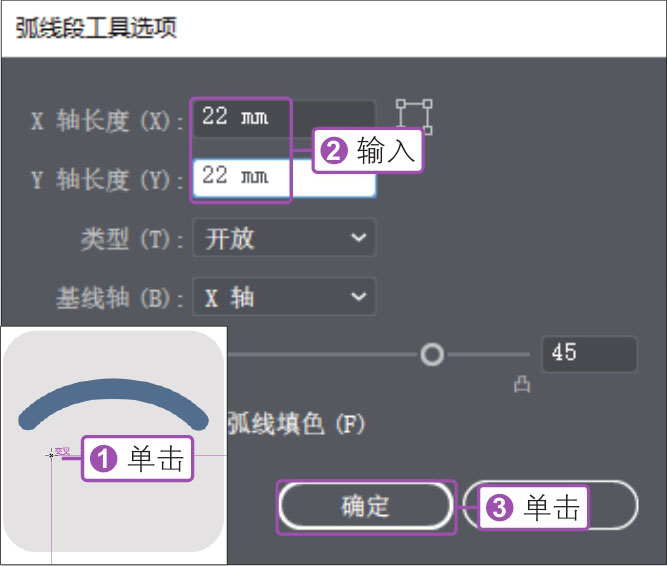667x566 pixels.
Task: Open the 类型 (T) dropdown
Action: 284,237
